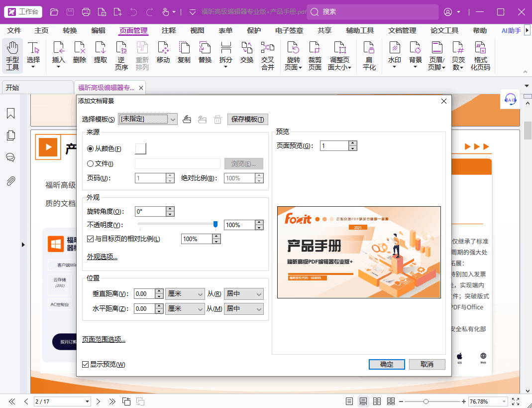Click the cover page preview thumbnail
The image size is (532, 408).
(359, 253)
